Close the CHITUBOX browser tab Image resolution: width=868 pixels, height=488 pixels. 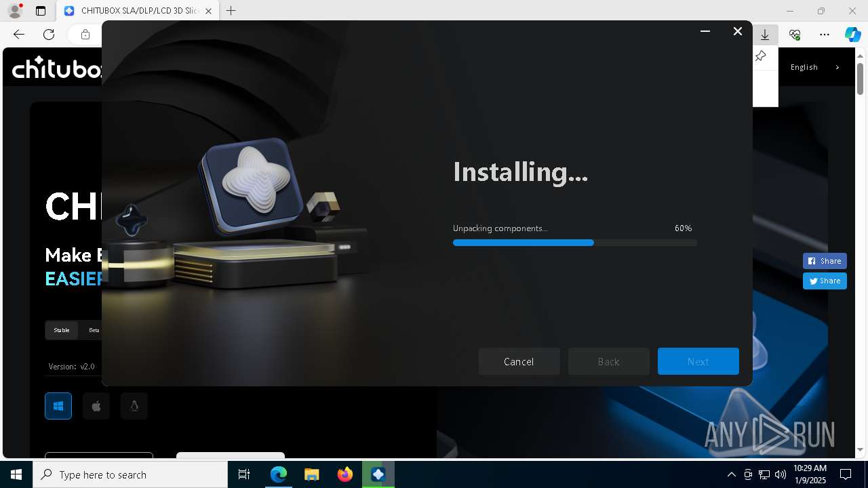209,11
